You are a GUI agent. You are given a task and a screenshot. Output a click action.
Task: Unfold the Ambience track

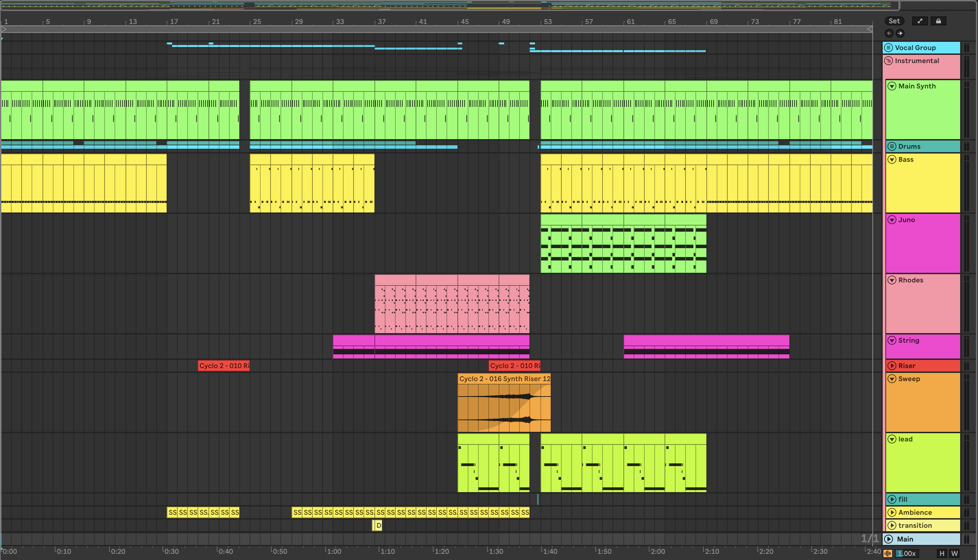coord(892,512)
